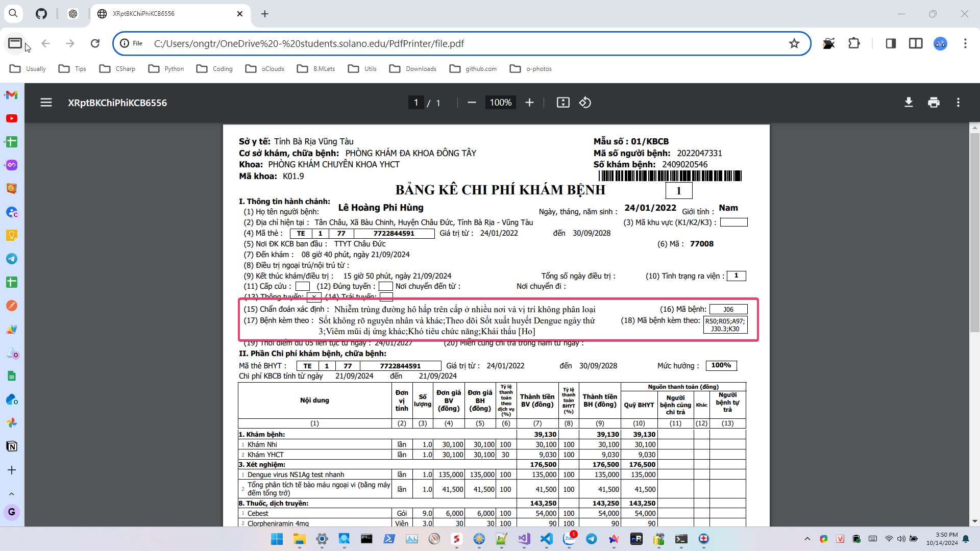Open PDF viewer more actions menu
The height and width of the screenshot is (551, 980).
tap(958, 103)
